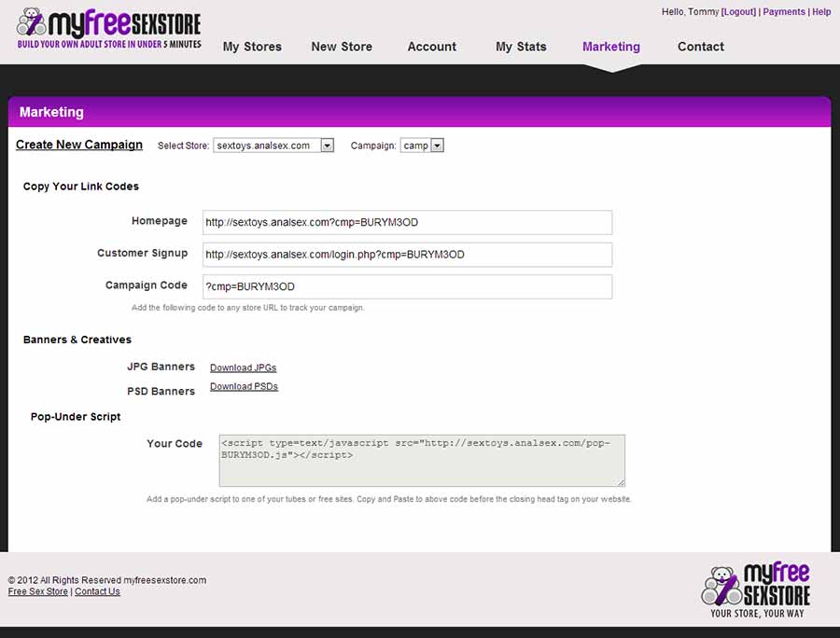The width and height of the screenshot is (840, 638).
Task: Click the Banners & Creatives heading
Action: pyautogui.click(x=77, y=340)
